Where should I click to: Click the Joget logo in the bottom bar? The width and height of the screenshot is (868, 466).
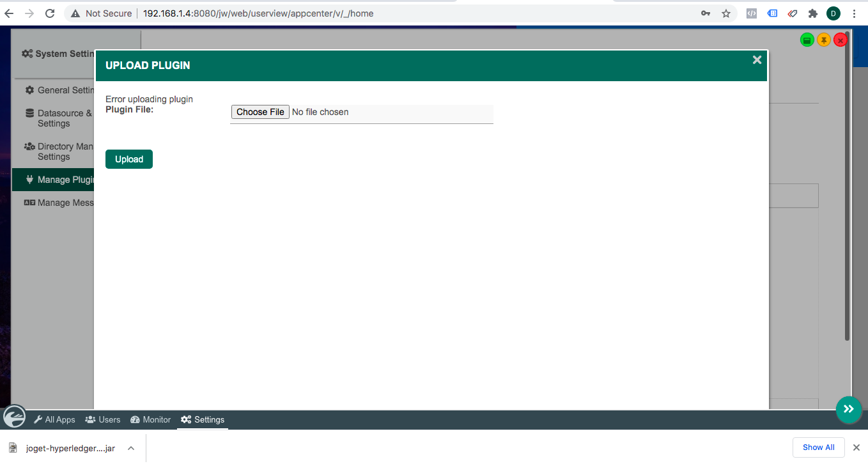click(14, 417)
